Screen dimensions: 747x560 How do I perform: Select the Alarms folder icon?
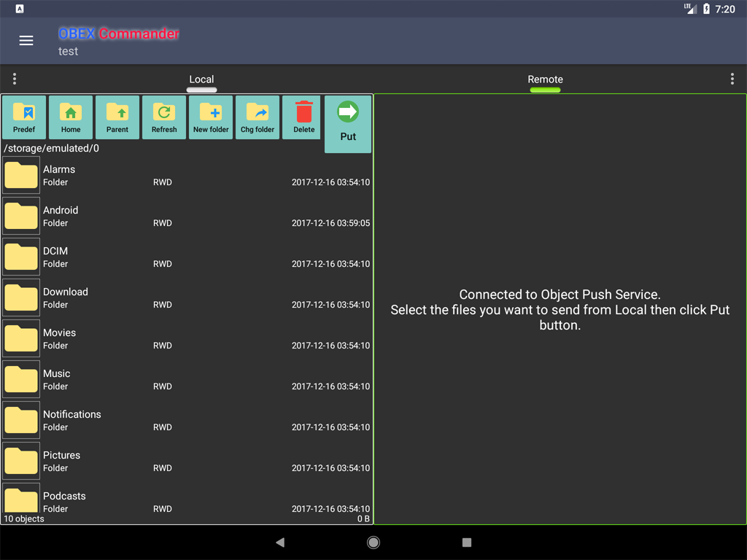tap(21, 175)
